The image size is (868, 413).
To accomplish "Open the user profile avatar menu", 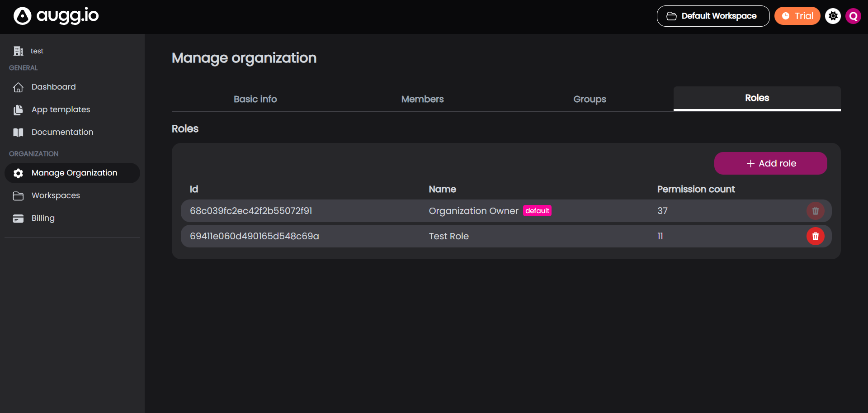I will tap(853, 16).
